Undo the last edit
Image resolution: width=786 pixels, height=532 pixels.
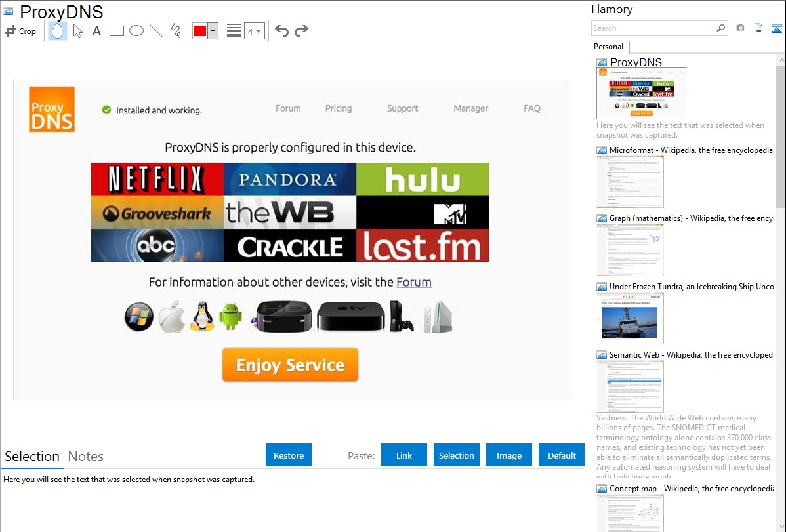coord(281,31)
